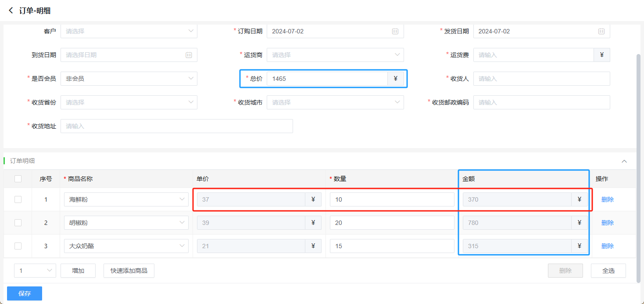Delete row 2 via 删除 link
The image size is (644, 304).
click(607, 223)
